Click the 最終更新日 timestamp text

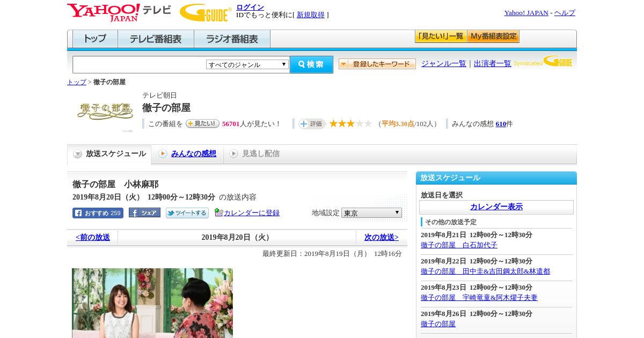coord(332,254)
